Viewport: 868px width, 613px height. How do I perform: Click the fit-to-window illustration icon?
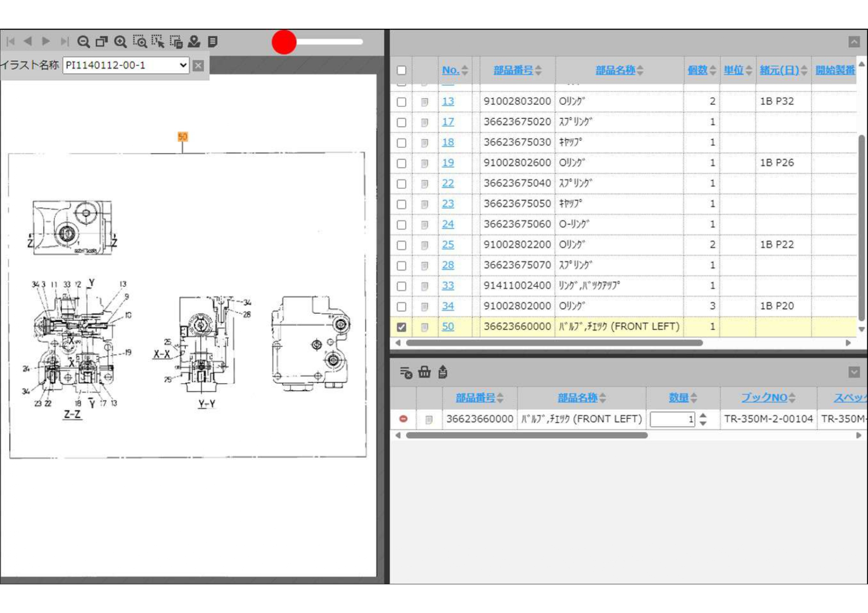(x=101, y=42)
